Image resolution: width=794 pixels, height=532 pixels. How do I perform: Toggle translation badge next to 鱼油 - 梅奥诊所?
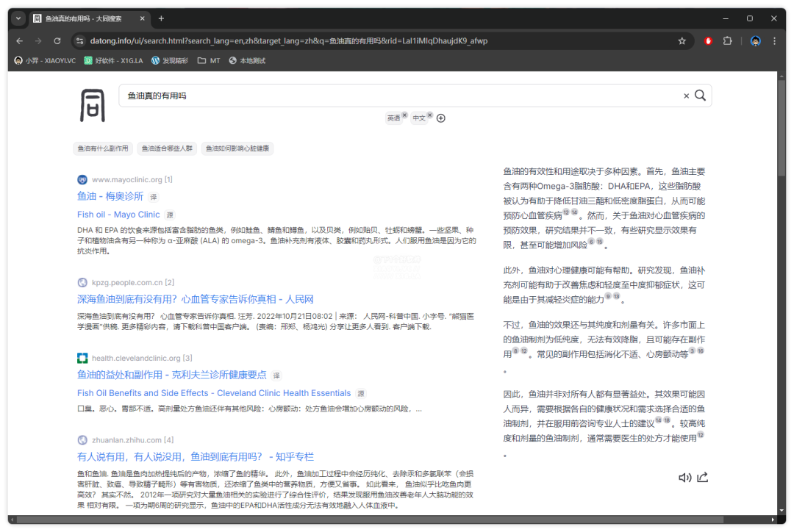153,197
